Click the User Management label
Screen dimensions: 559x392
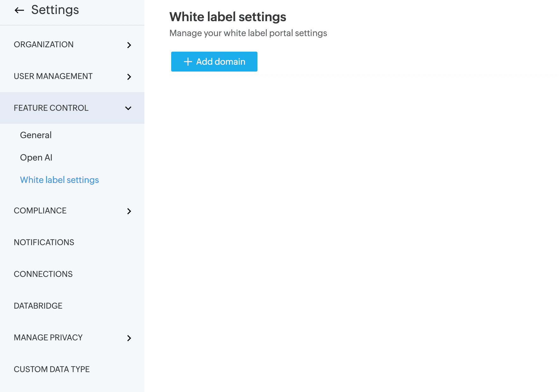(x=53, y=76)
